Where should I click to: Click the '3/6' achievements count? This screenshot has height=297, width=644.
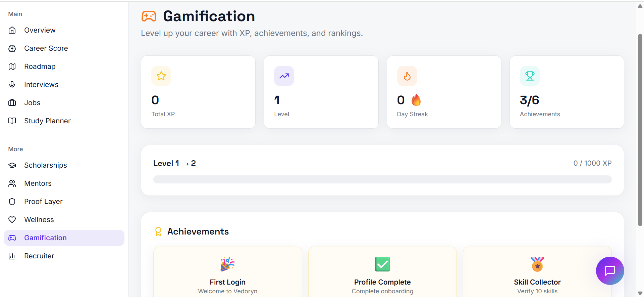point(529,100)
